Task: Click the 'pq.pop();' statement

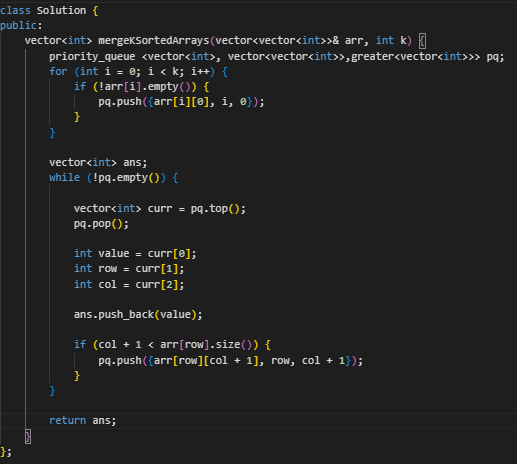Action: (x=101, y=224)
